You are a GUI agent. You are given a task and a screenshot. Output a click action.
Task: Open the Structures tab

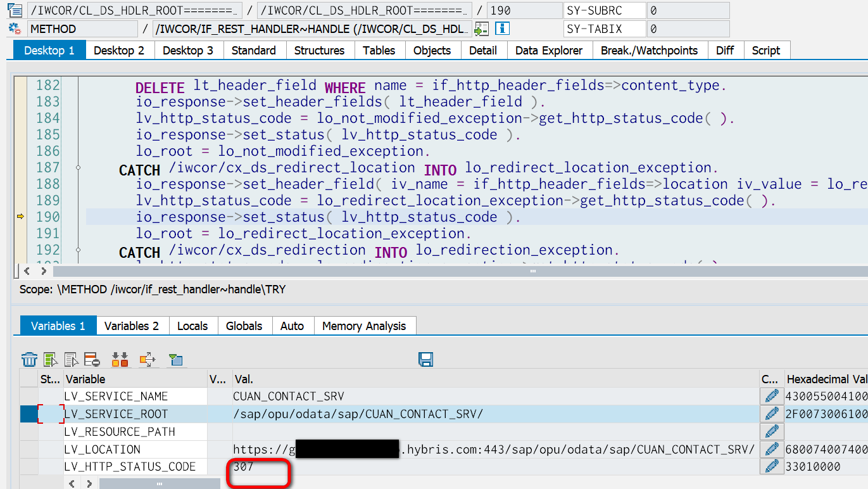[x=320, y=51]
